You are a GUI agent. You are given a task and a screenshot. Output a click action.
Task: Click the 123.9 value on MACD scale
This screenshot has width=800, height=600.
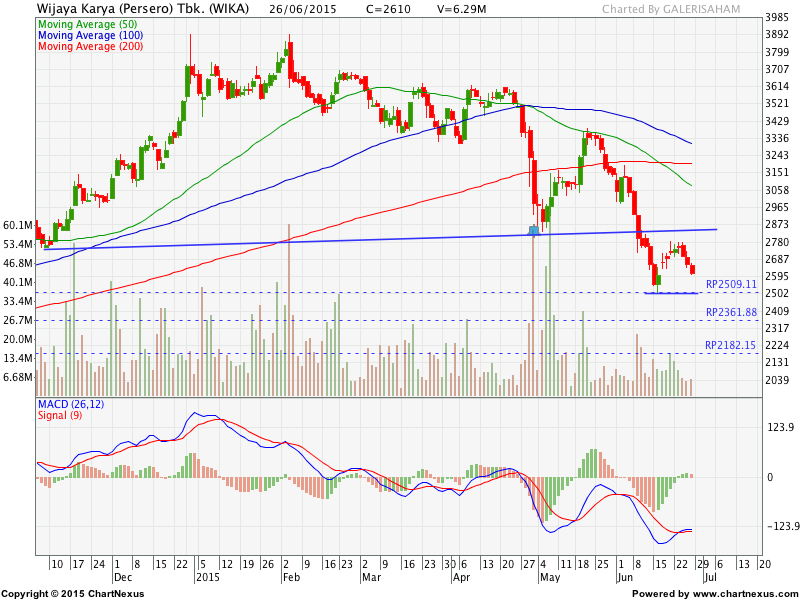point(780,428)
